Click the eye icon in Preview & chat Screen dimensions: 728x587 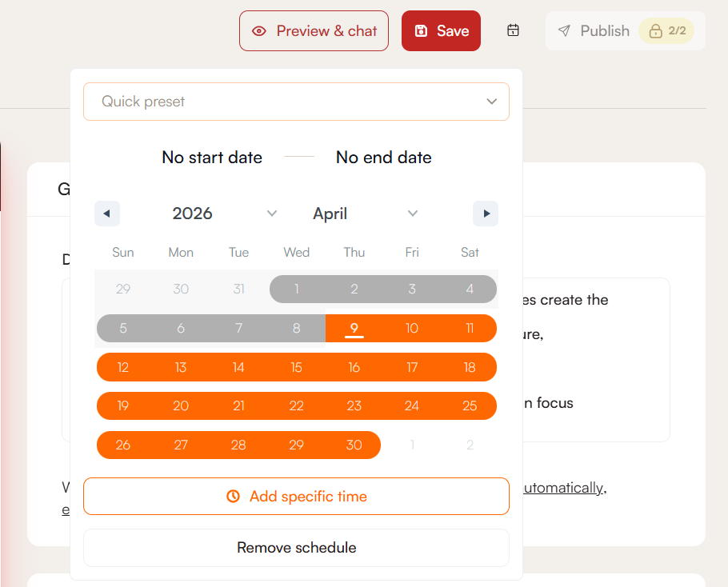259,31
